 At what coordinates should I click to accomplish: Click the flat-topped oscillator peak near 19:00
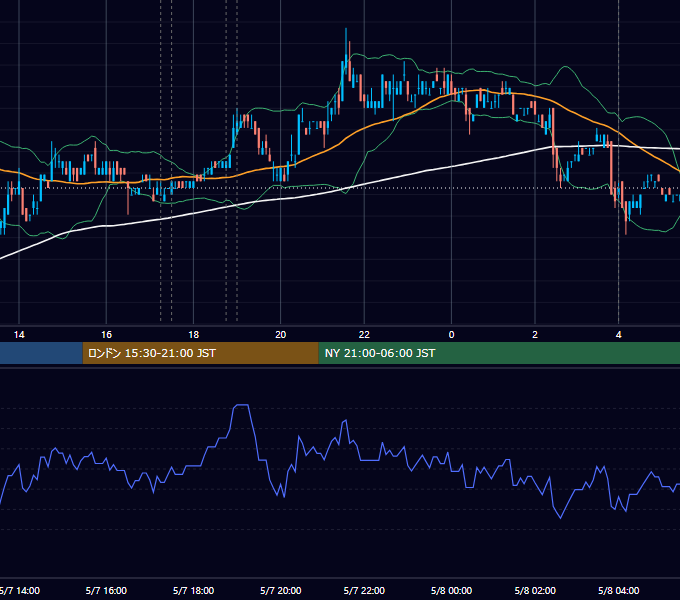pyautogui.click(x=241, y=405)
